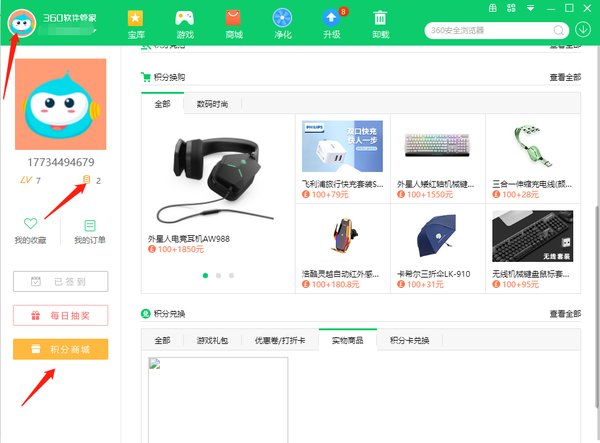Click the 100+1550元 price text
The width and height of the screenshot is (600, 443).
[x=430, y=194]
